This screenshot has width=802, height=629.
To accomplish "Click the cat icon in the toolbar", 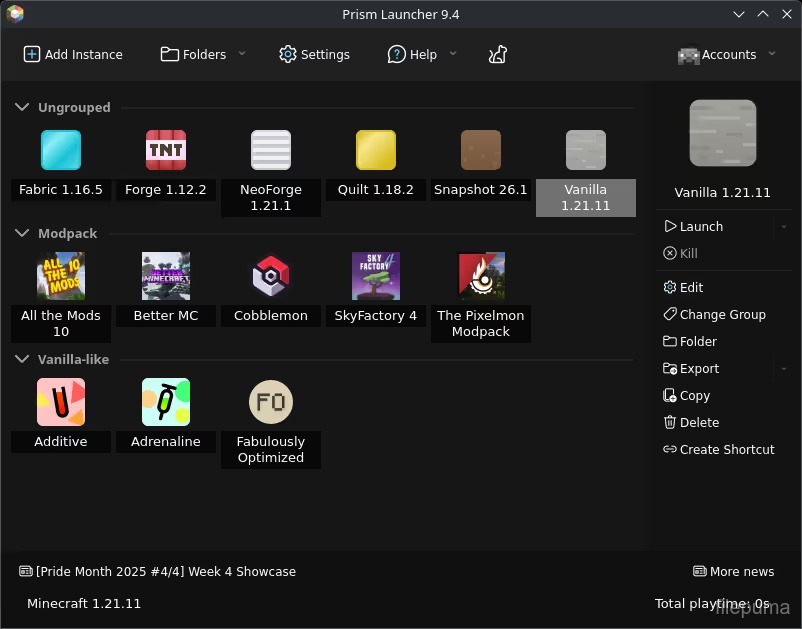I will (497, 54).
